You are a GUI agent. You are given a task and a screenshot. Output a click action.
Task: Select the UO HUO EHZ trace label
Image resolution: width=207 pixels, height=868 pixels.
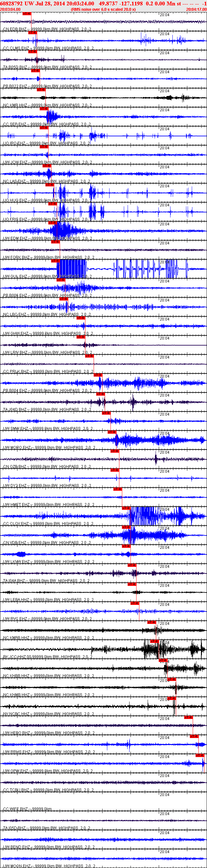(47, 200)
